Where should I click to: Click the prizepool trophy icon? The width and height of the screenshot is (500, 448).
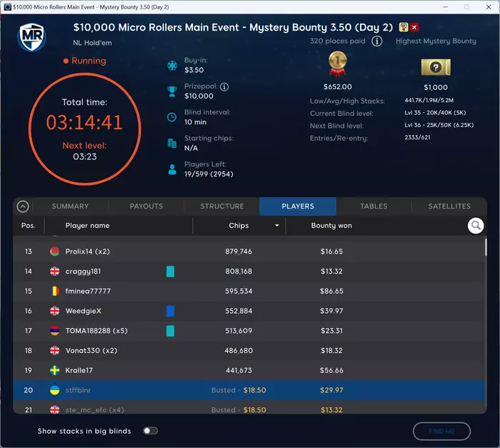tap(172, 91)
